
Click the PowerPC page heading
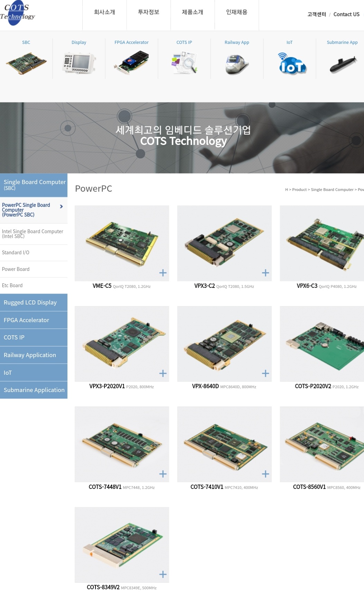(93, 189)
